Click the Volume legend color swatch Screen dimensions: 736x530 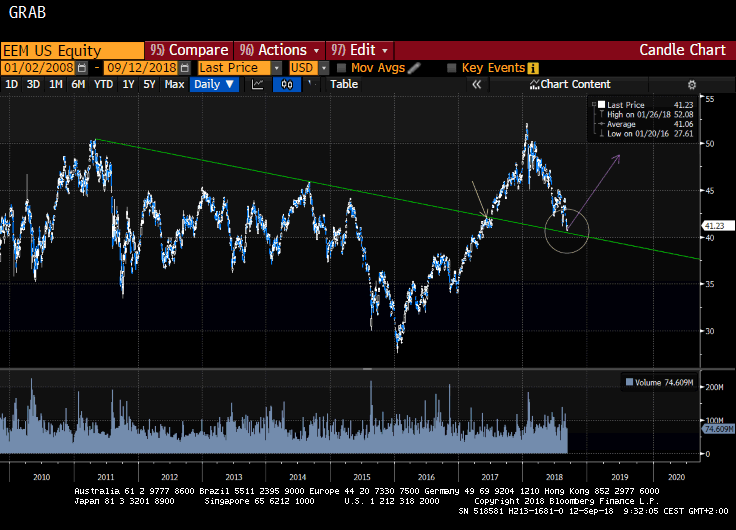click(629, 382)
